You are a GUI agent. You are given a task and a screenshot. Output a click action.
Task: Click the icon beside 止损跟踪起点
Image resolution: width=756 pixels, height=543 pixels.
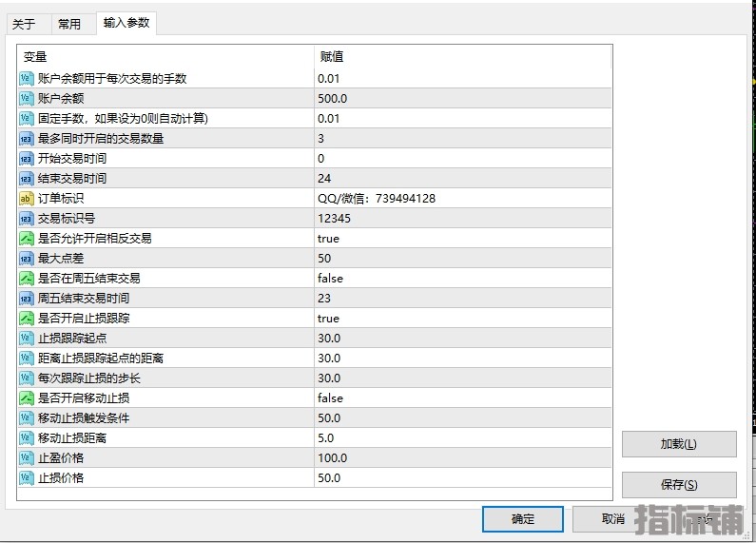[27, 338]
